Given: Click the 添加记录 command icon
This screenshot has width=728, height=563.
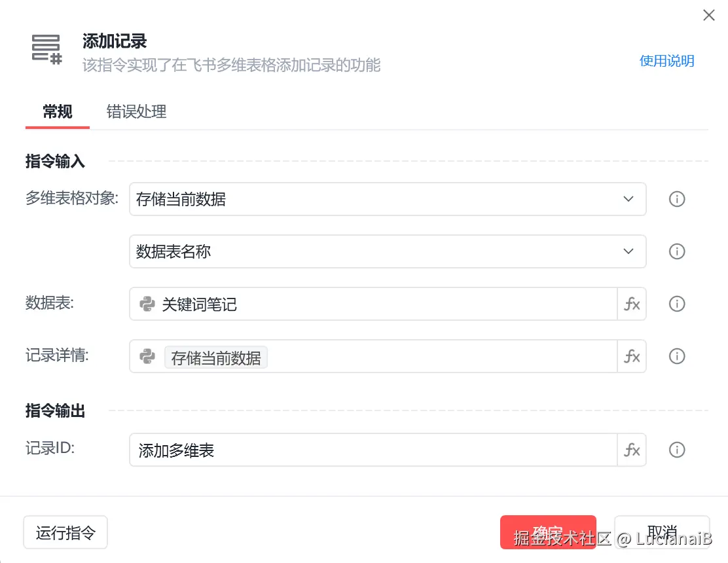Looking at the screenshot, I should [x=46, y=50].
